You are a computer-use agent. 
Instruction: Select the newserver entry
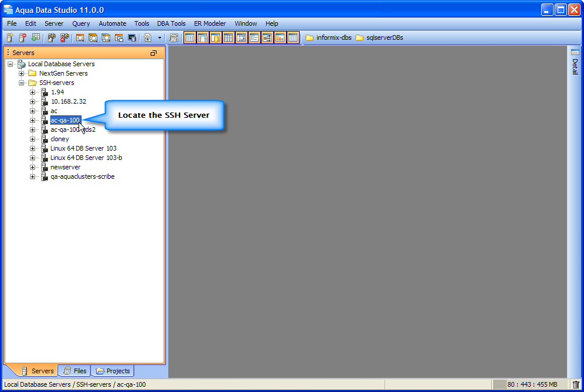tap(65, 167)
